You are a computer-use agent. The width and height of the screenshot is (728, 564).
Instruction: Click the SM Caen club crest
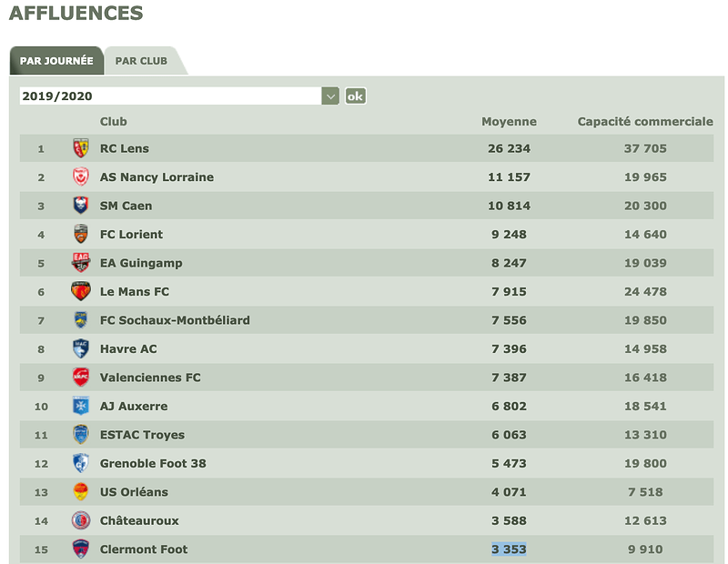(x=81, y=206)
